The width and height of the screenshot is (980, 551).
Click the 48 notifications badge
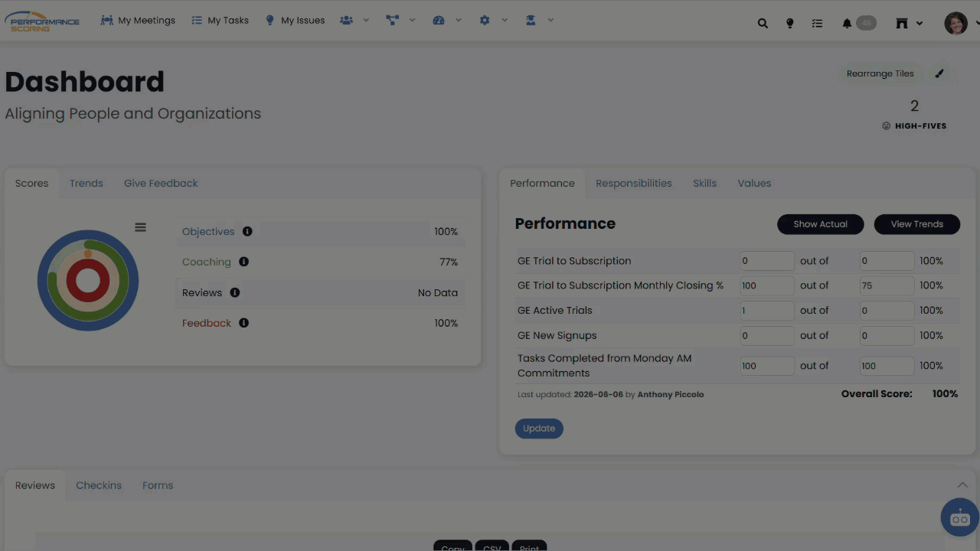pyautogui.click(x=866, y=23)
